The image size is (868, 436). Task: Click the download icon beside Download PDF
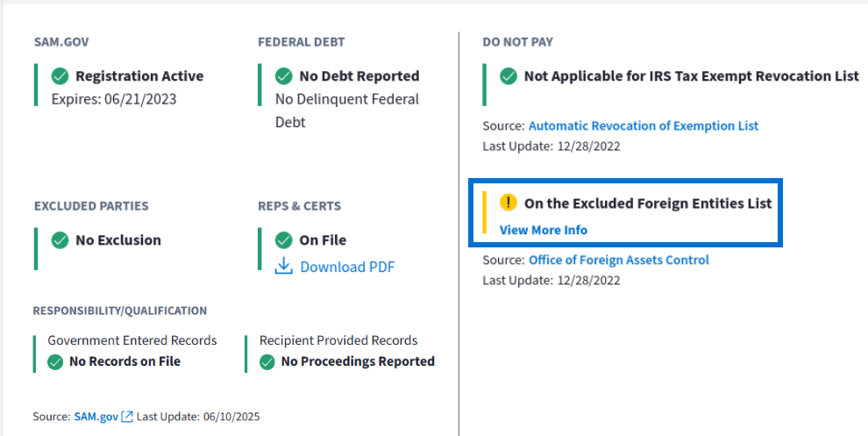pos(283,267)
